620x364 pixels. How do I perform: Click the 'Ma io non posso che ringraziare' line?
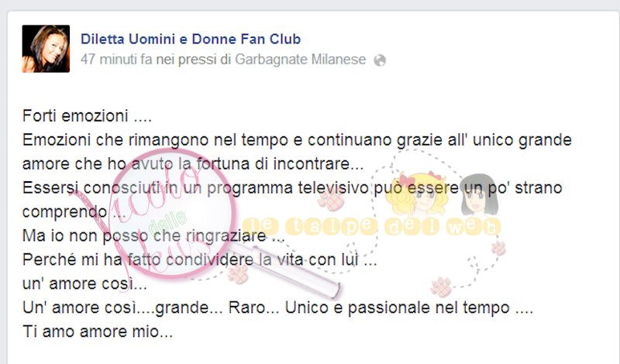(153, 236)
